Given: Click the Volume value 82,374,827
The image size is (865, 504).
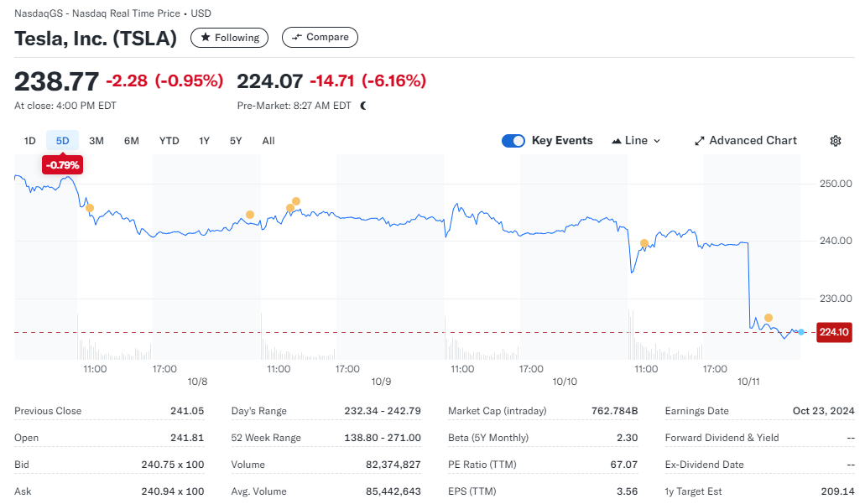Looking at the screenshot, I should coord(393,465).
